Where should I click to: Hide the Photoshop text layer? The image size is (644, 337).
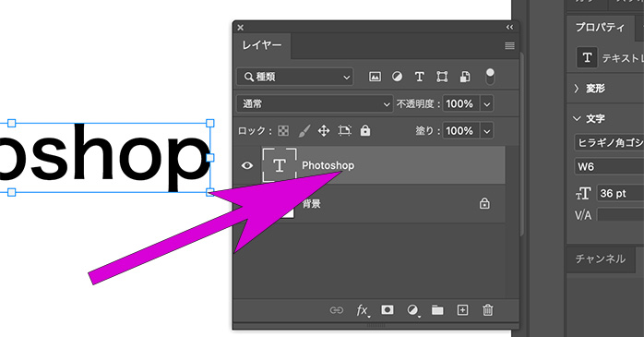tap(247, 165)
